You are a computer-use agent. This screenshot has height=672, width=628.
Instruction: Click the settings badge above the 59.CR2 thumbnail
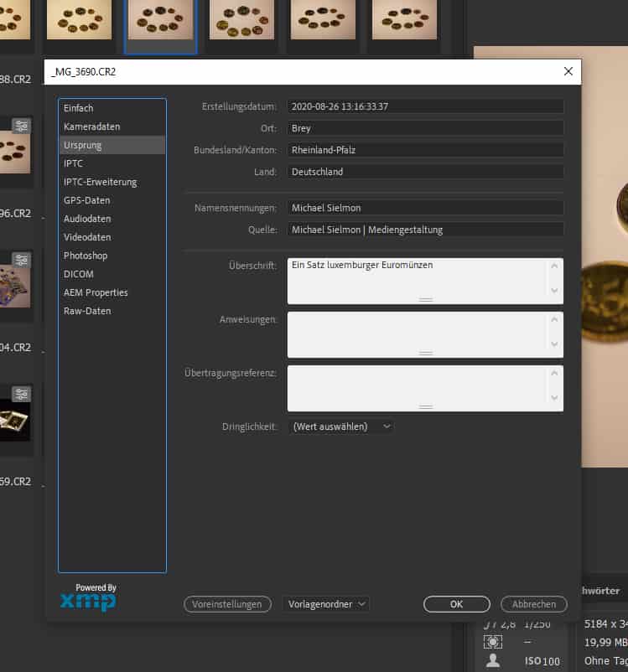point(22,394)
